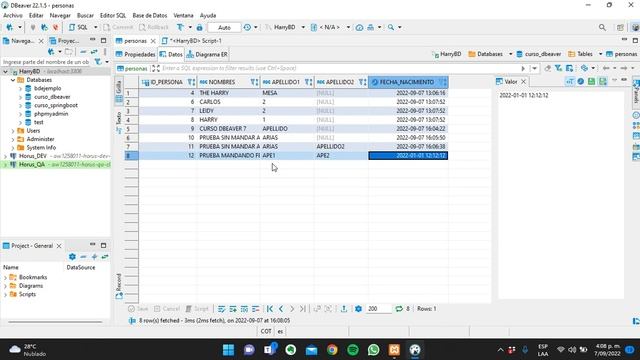Click the save filter settings icon
Image resolution: width=640 pixels, height=360 pixels.
[x=569, y=69]
